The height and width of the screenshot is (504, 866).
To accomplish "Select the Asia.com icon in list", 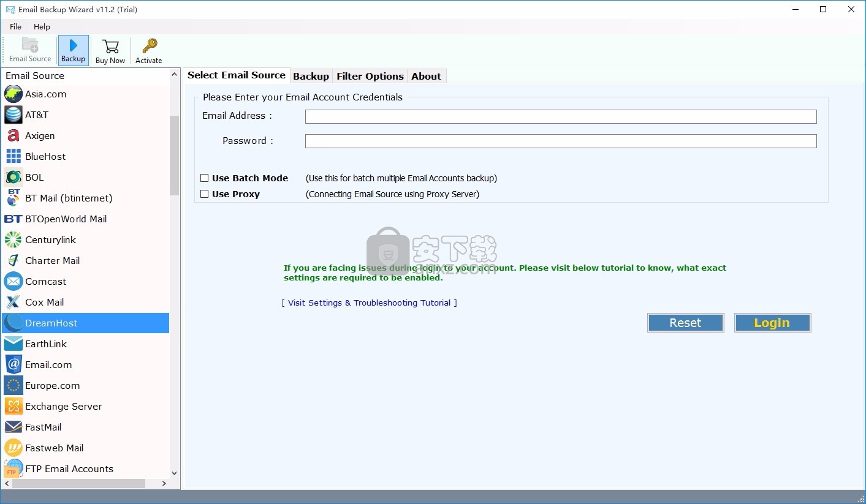I will (13, 94).
